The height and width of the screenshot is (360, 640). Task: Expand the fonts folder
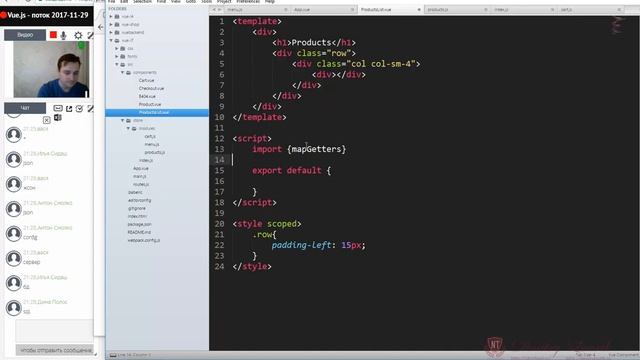(117, 56)
